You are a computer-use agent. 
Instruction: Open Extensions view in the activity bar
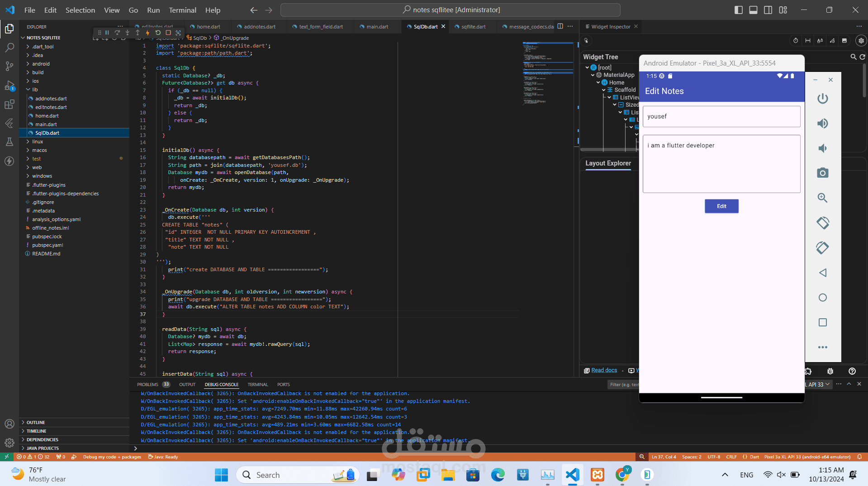pos(9,105)
